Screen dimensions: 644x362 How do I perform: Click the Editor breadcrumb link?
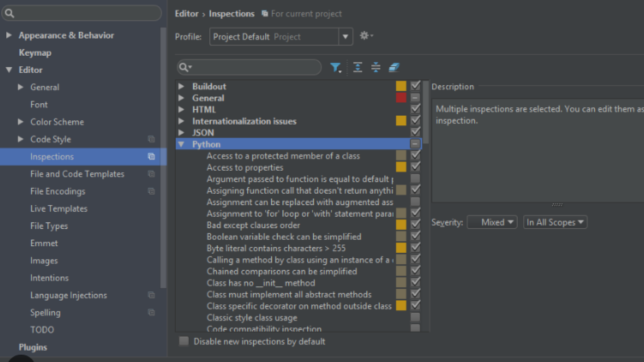tap(186, 14)
